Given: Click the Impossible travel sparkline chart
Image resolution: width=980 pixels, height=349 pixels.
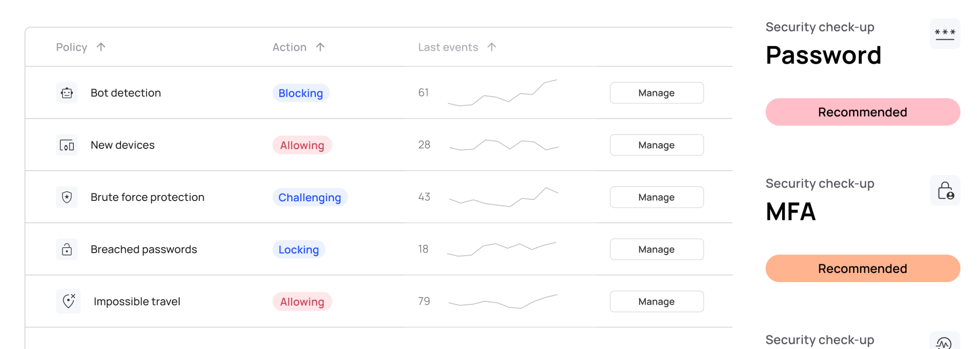Looking at the screenshot, I should point(503,302).
